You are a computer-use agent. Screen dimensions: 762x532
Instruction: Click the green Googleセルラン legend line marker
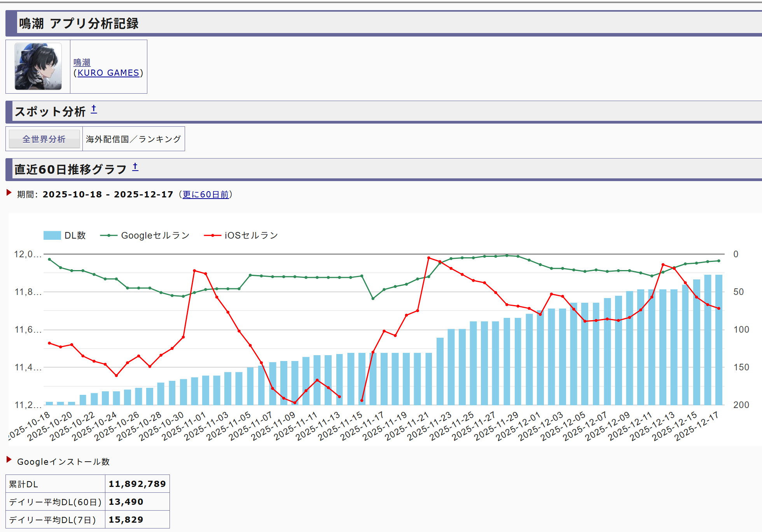109,235
